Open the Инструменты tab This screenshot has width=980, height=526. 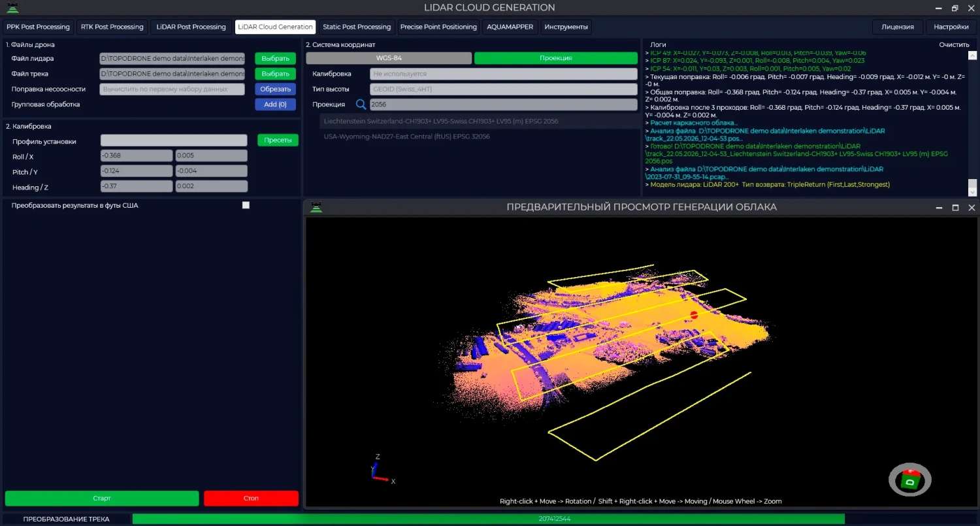click(566, 27)
